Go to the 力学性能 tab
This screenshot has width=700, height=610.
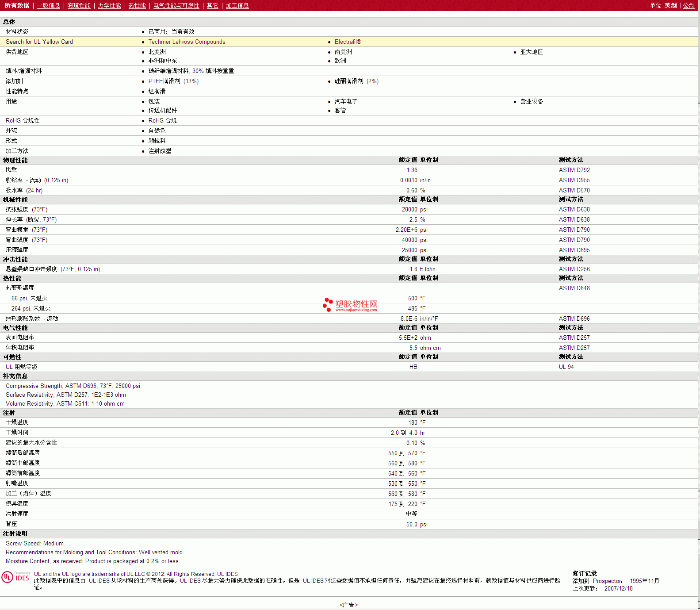point(109,5)
